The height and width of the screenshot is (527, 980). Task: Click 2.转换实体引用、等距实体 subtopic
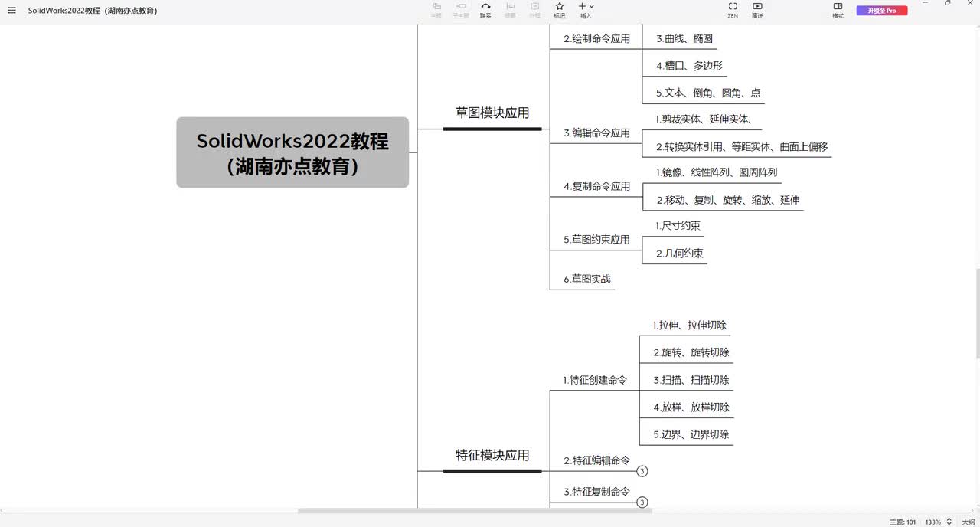click(742, 146)
